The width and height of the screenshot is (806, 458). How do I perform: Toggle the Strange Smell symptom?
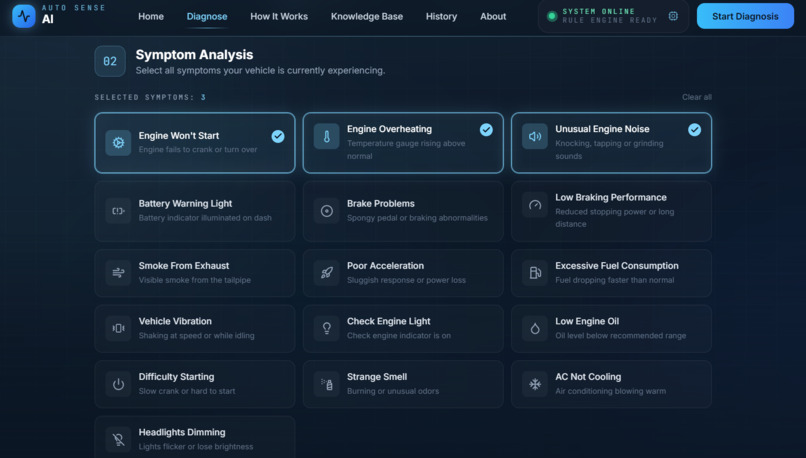pos(403,384)
